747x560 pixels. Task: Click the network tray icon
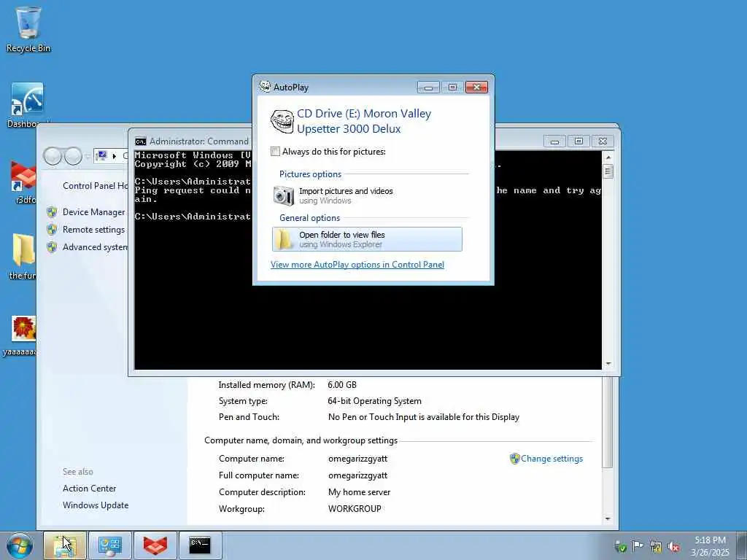(x=656, y=547)
